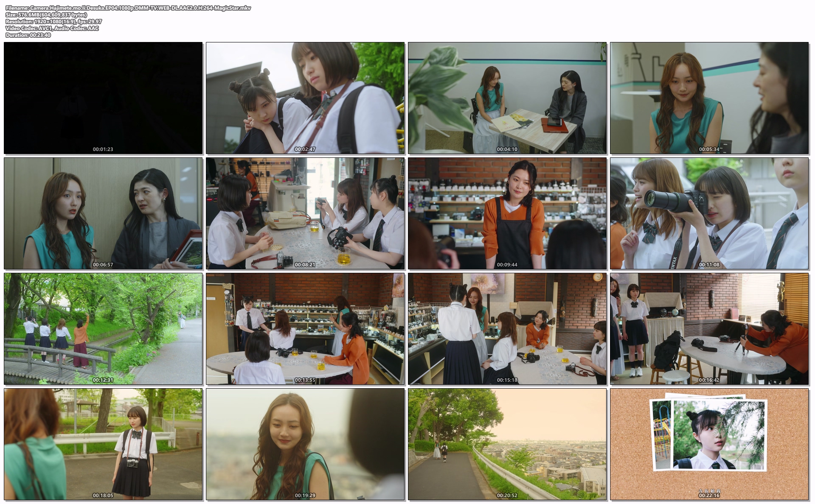Click the black thumbnail at 00:01:23

(103, 98)
